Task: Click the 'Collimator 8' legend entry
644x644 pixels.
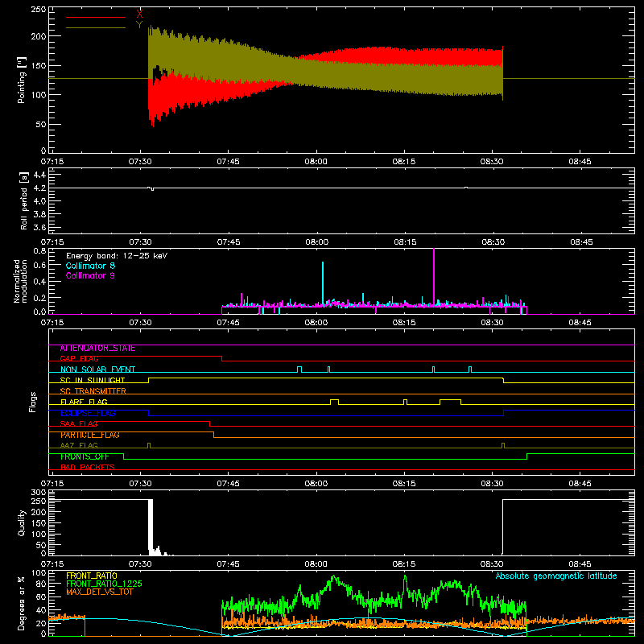Action: 90,266
